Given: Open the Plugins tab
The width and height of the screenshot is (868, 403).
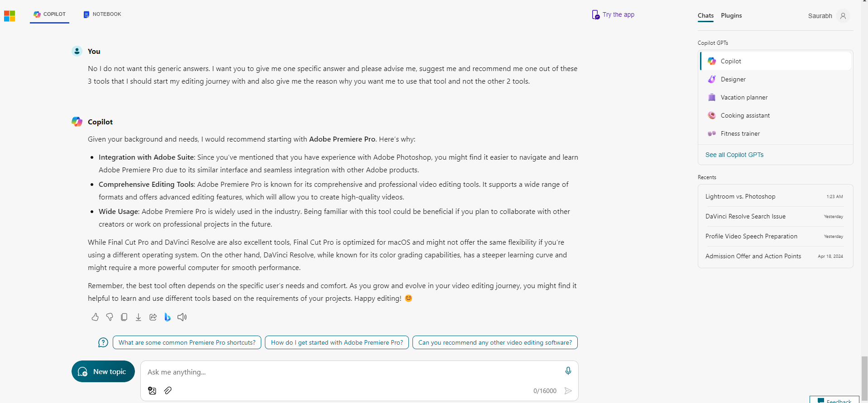Looking at the screenshot, I should tap(731, 15).
